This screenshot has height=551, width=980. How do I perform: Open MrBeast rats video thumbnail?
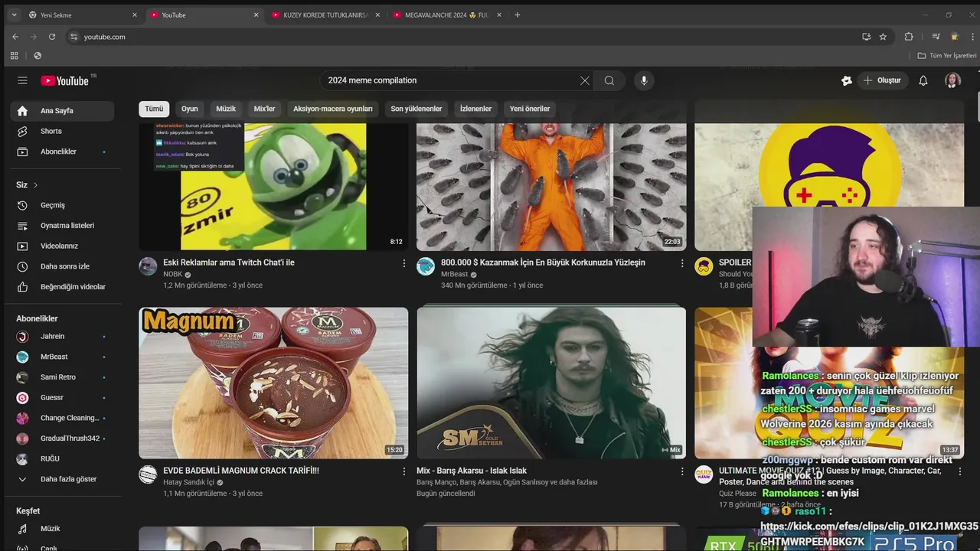tap(551, 187)
